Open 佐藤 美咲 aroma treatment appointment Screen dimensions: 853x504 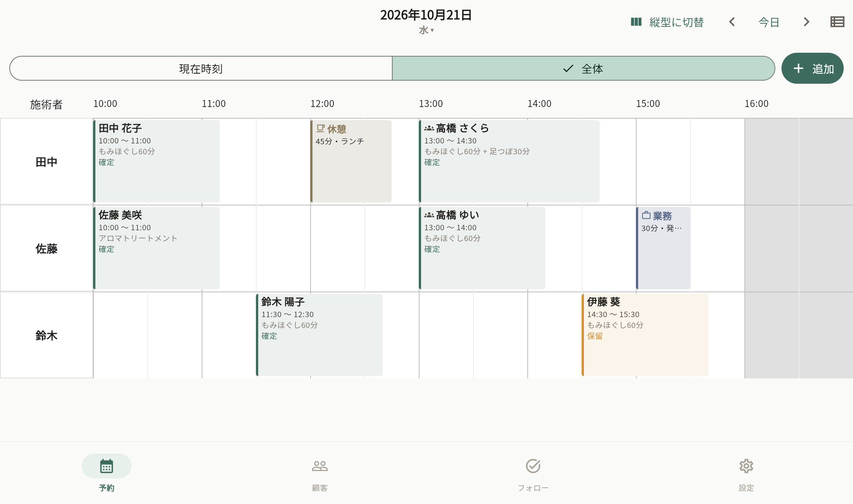tap(156, 248)
